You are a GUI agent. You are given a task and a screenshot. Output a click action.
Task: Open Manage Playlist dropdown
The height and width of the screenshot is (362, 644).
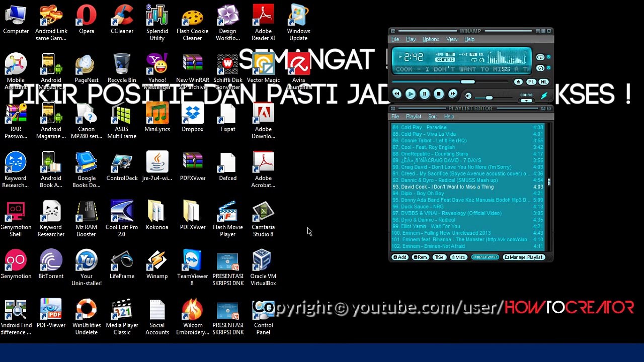tap(524, 257)
